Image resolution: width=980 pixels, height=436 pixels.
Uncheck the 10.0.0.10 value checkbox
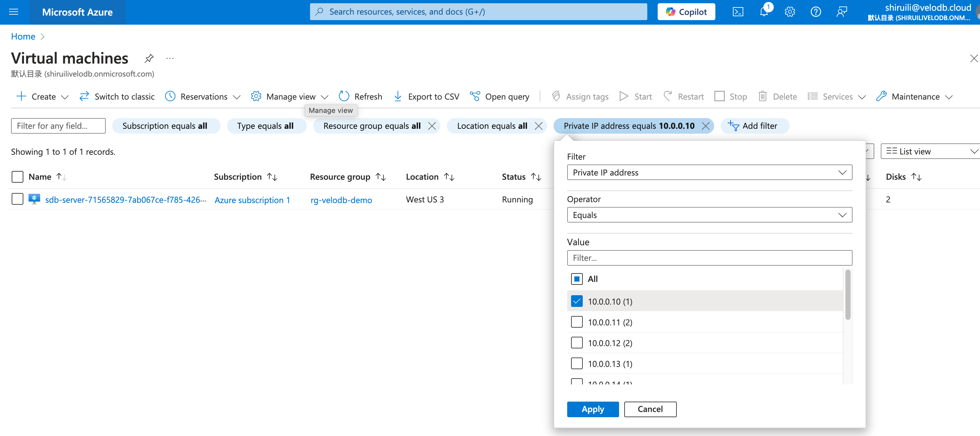(x=577, y=301)
